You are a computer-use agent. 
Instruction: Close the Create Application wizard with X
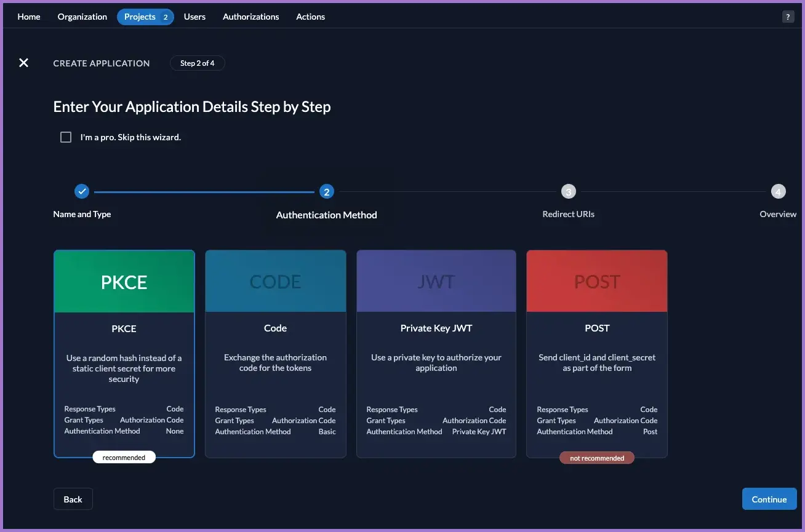click(x=23, y=63)
